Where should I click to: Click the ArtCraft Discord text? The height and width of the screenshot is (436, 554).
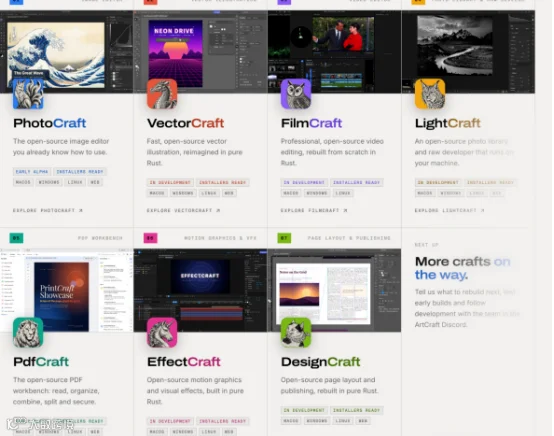(x=441, y=325)
